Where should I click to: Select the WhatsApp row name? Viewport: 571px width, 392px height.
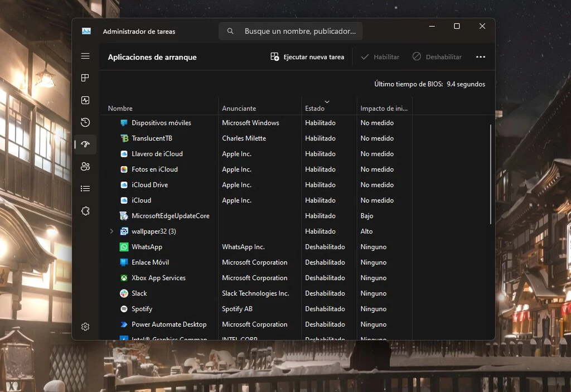tap(147, 247)
